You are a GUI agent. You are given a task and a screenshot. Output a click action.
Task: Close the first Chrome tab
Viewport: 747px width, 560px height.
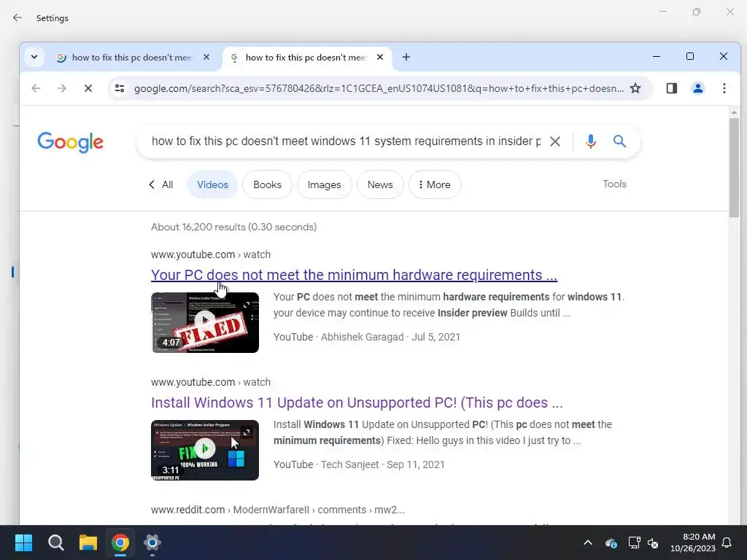click(206, 57)
